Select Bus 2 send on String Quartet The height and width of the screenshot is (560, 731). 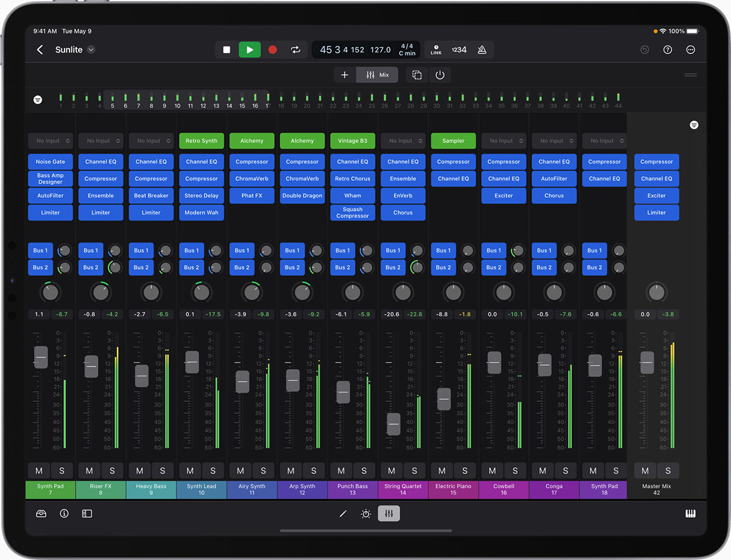tap(393, 268)
